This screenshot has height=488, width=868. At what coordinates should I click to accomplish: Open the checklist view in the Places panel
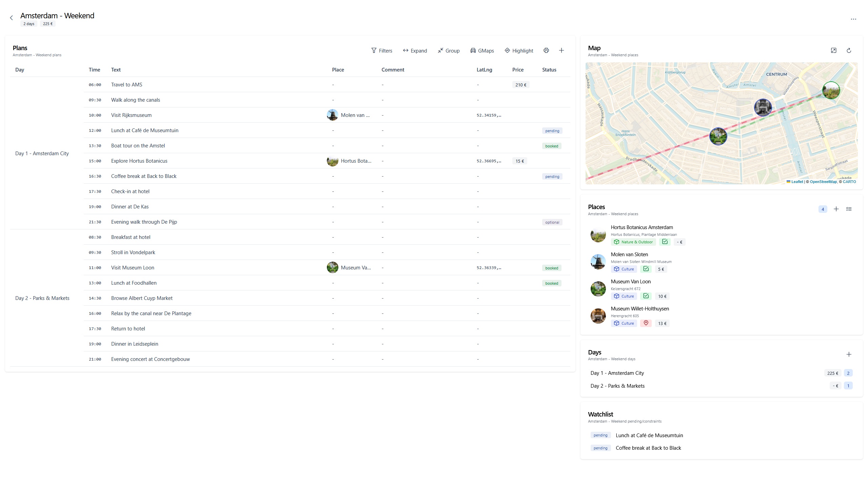[849, 209]
